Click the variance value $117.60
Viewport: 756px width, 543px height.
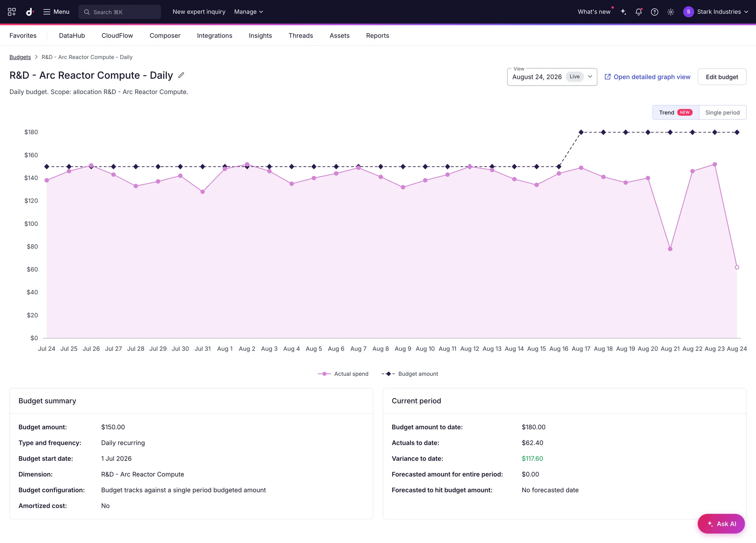tap(532, 459)
